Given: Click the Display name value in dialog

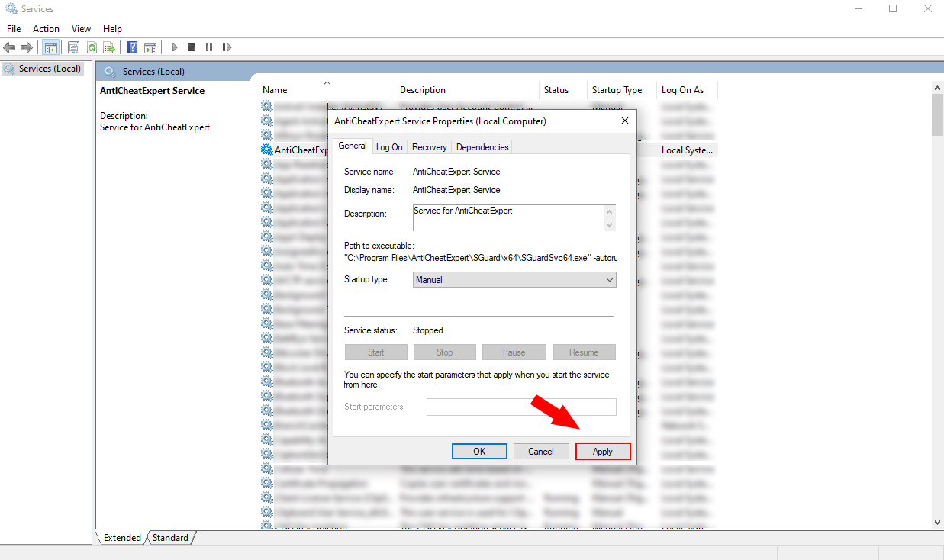Looking at the screenshot, I should [x=456, y=190].
